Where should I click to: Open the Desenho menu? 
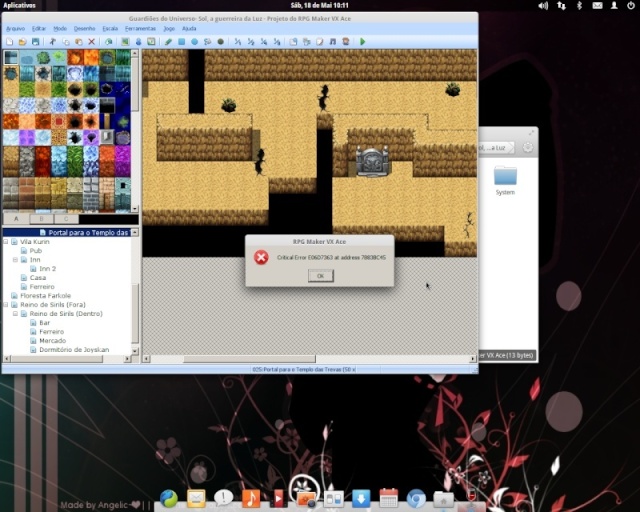(84, 29)
